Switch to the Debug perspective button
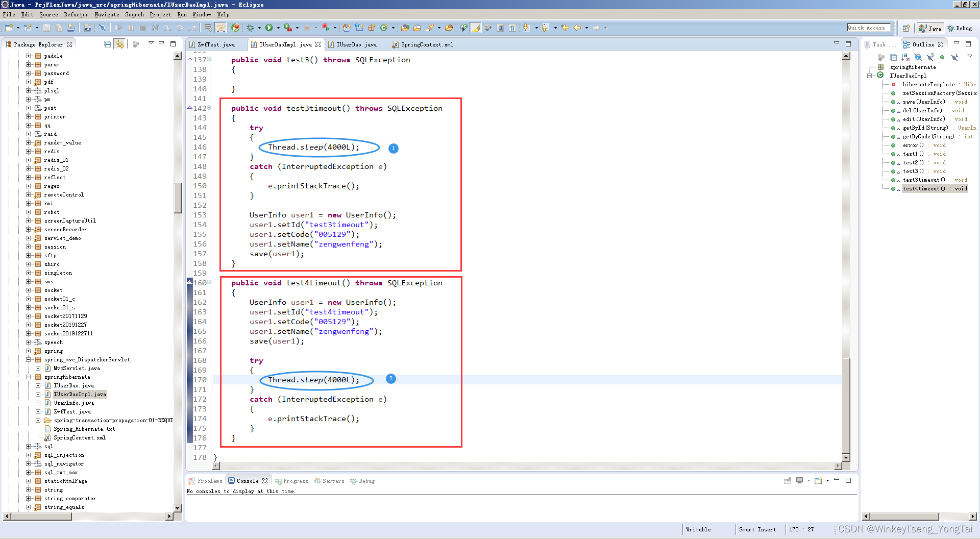 (961, 28)
